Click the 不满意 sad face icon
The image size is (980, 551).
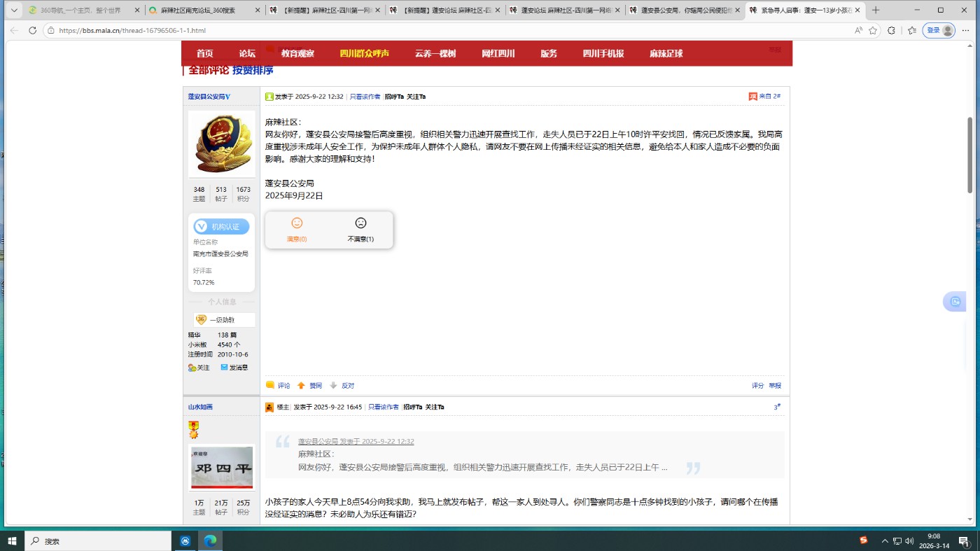point(360,223)
